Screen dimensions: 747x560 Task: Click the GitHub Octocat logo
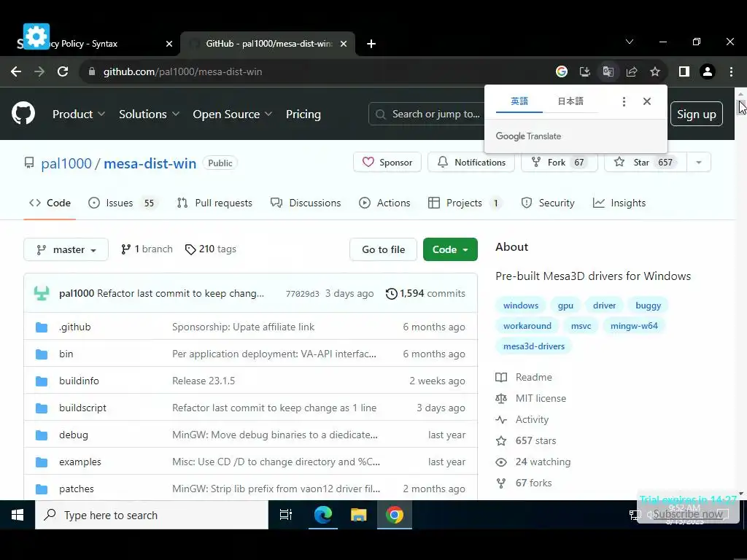(23, 113)
